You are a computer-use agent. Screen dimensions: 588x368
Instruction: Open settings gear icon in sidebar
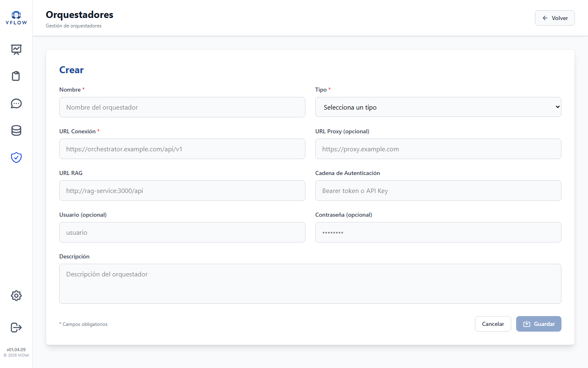click(x=16, y=296)
